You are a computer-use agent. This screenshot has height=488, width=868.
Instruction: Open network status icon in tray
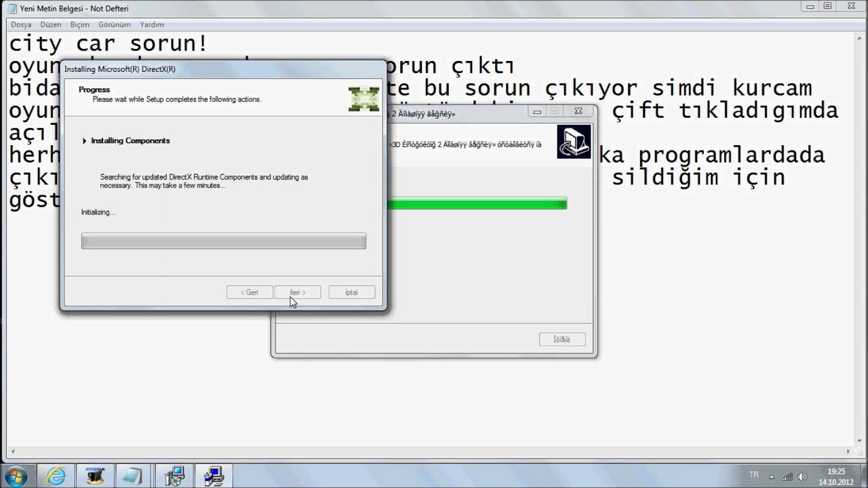[788, 476]
